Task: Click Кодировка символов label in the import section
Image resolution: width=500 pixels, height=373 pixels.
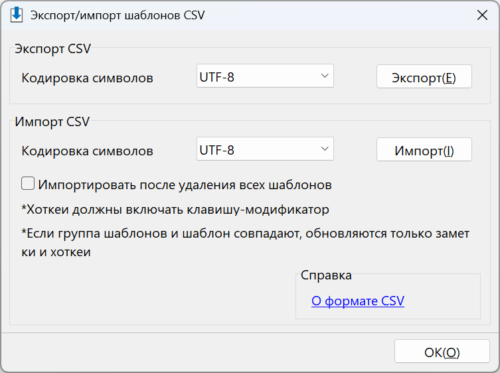Action: click(87, 151)
